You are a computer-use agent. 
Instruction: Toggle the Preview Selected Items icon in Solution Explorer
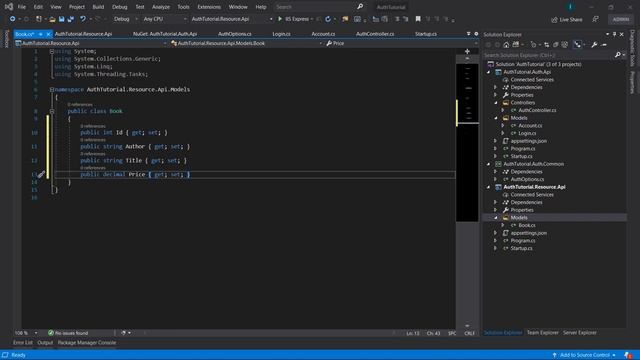577,44
